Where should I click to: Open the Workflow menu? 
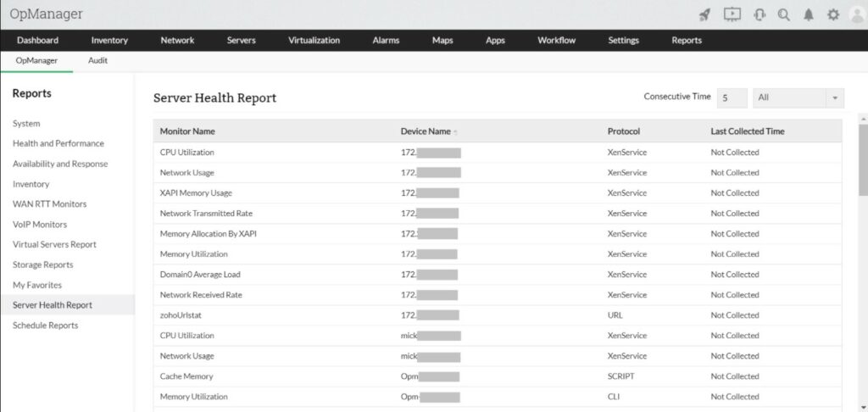(x=556, y=41)
